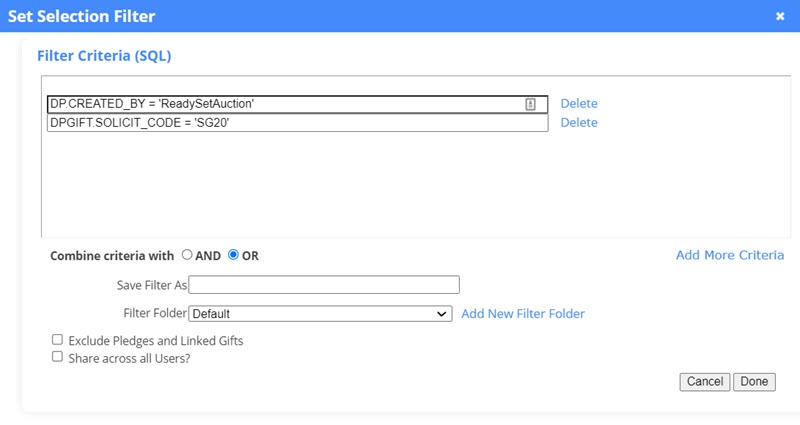Click into the DPGIFT.SOLICIT_CODE criteria field
This screenshot has height=425, width=800.
(x=297, y=123)
